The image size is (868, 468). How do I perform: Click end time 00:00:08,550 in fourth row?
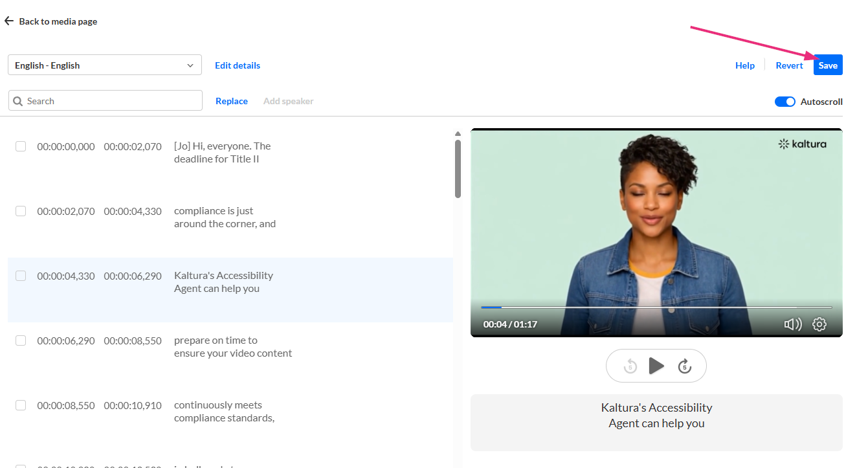(133, 340)
